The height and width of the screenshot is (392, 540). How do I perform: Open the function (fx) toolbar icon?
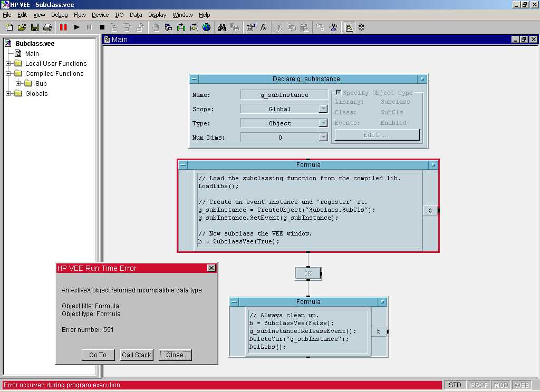tap(263, 27)
